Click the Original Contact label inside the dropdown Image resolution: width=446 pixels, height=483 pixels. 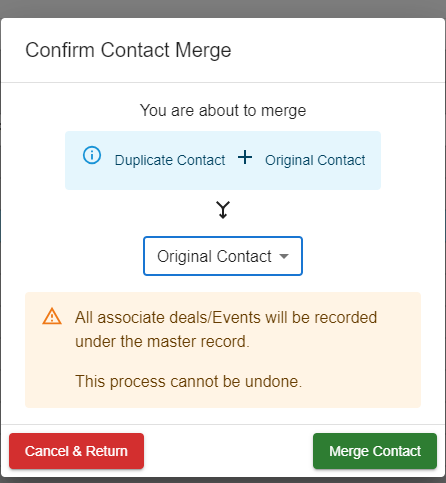214,256
